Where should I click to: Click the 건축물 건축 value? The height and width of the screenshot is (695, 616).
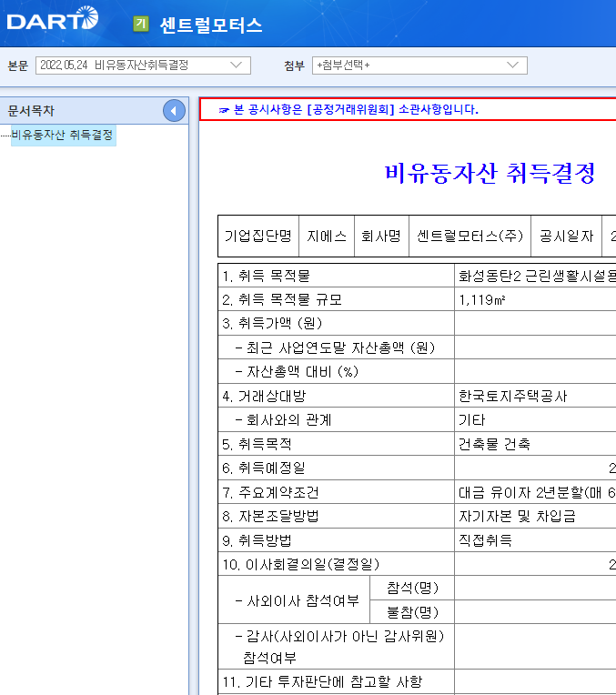pyautogui.click(x=494, y=445)
